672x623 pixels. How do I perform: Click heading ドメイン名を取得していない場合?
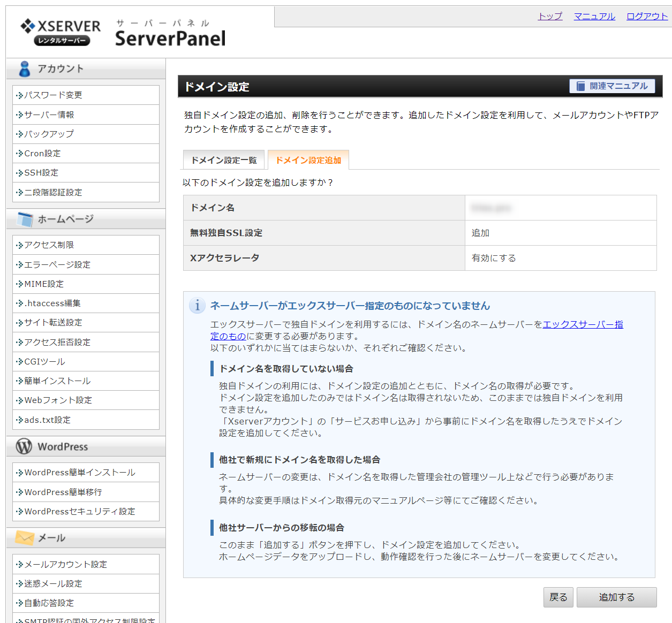[x=286, y=369]
